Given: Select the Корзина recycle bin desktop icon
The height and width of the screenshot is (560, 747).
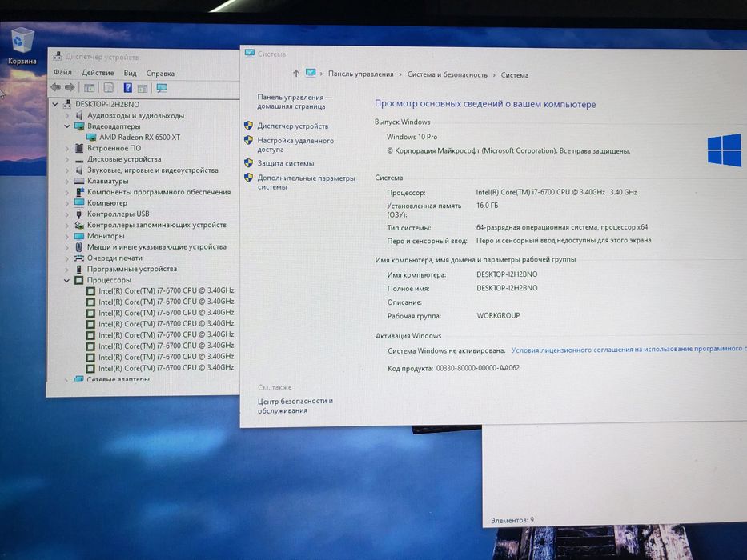Looking at the screenshot, I should click(22, 46).
